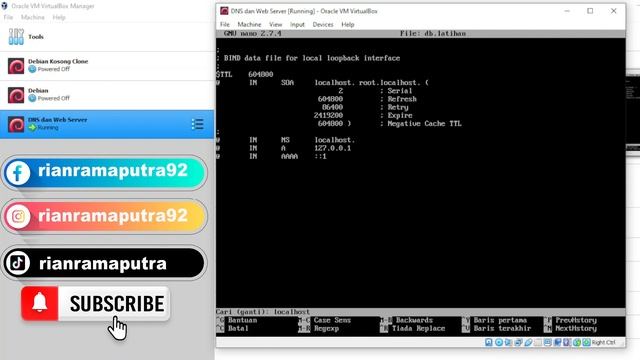Click the Right Ctrl host key label
Viewport: 640px width, 360px height.
[x=603, y=342]
